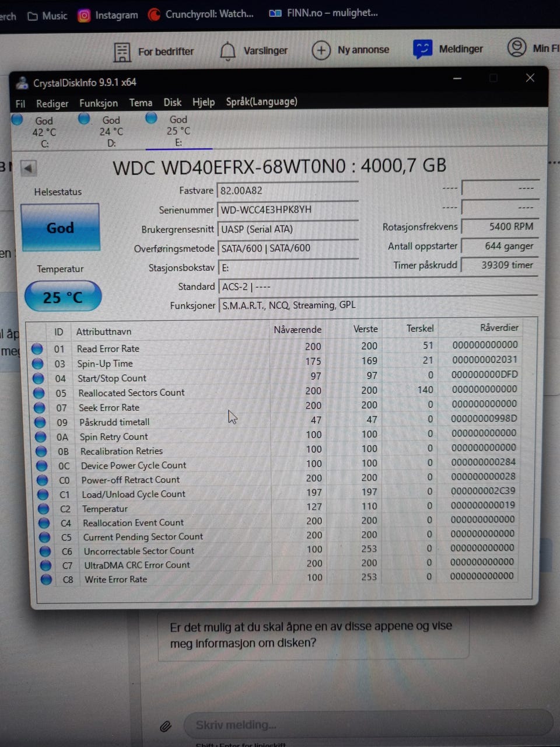The height and width of the screenshot is (747, 560).
Task: Click the 5400 RPM rotation field
Action: [x=500, y=226]
